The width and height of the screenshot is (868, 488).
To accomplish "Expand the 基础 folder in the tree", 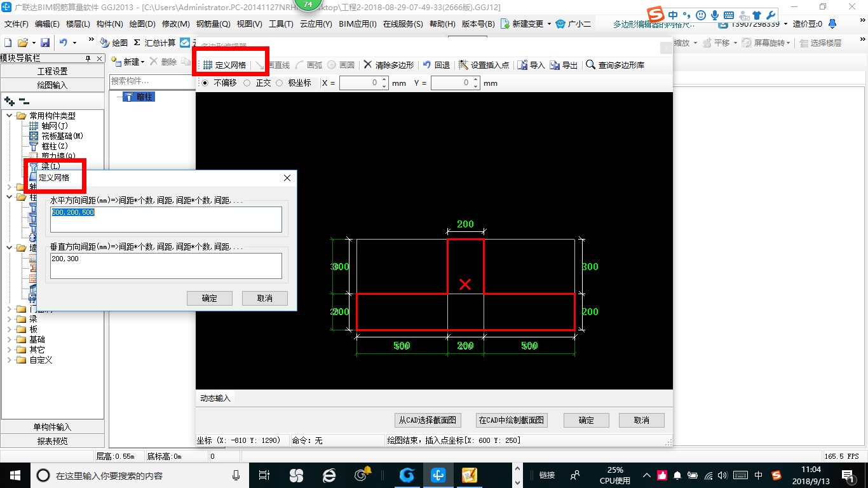I will click(10, 339).
